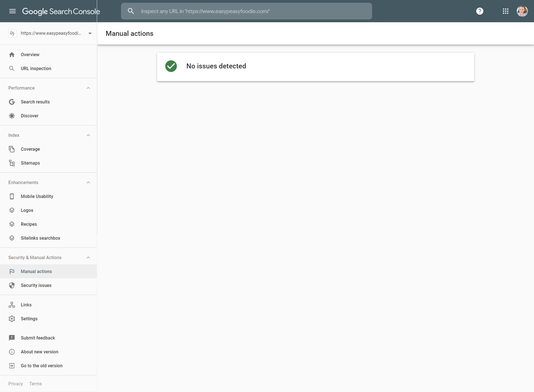Image resolution: width=534 pixels, height=392 pixels.
Task: Click the Sitemaps index icon
Action: [x=12, y=163]
